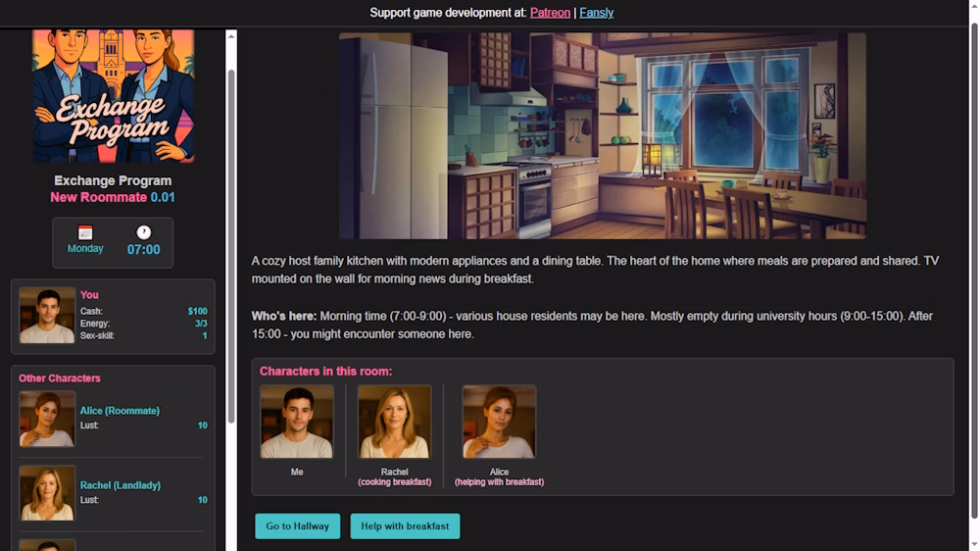Click Rachel's avatar in Other Characters
Image resolution: width=980 pixels, height=551 pixels.
point(47,493)
